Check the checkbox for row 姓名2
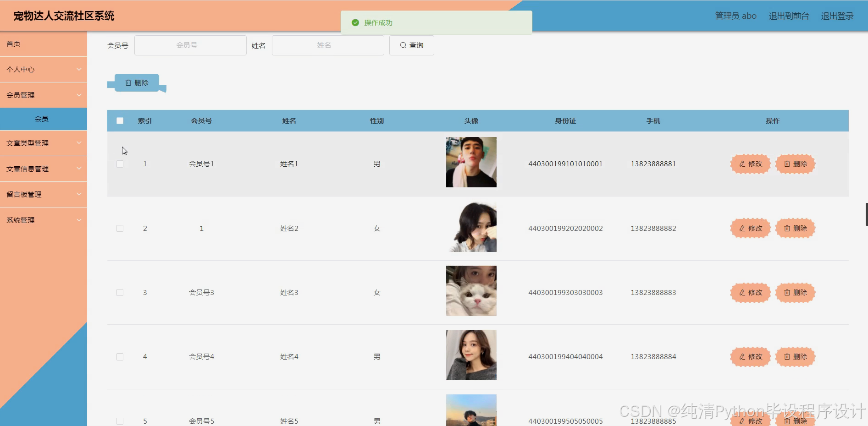 pyautogui.click(x=120, y=229)
